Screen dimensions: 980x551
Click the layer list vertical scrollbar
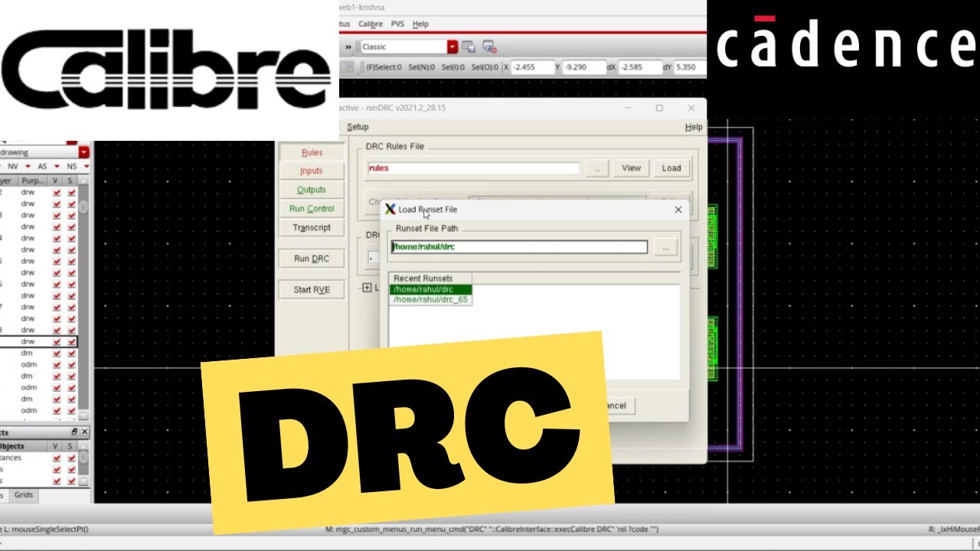[x=83, y=298]
